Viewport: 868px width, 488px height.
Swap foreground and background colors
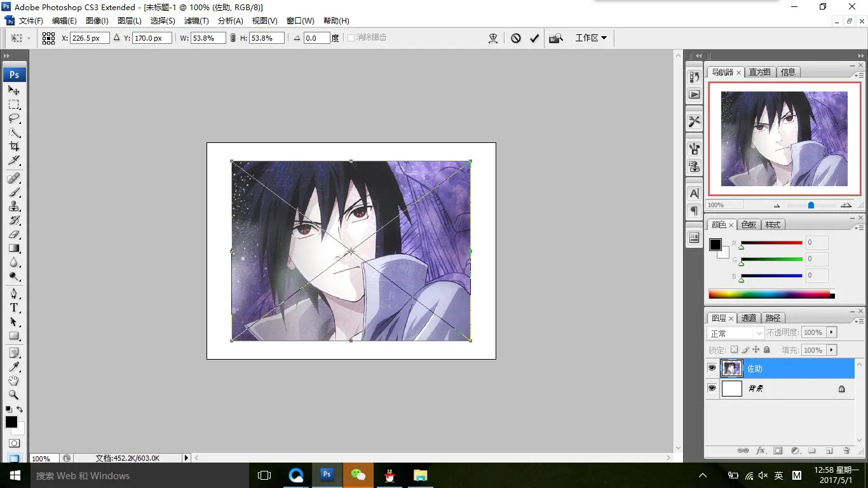click(20, 409)
